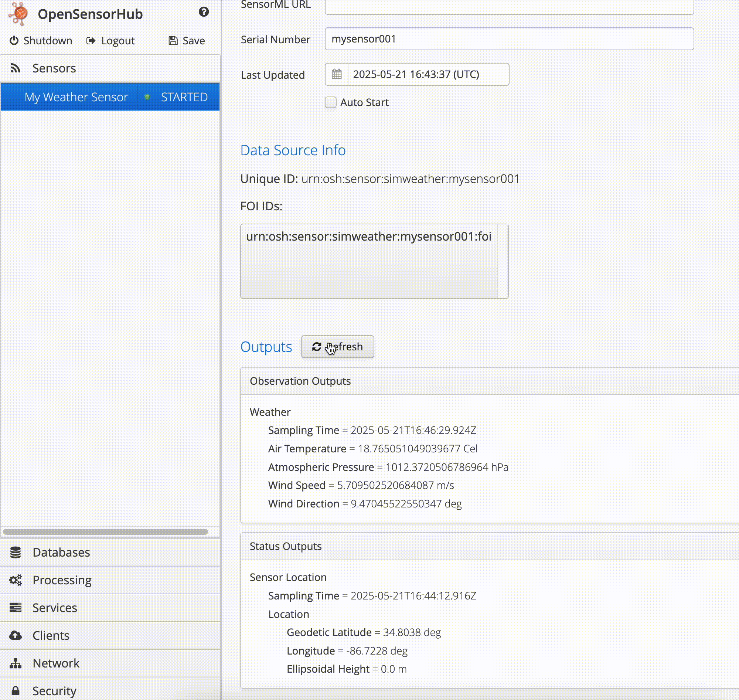739x700 pixels.
Task: Expand the Services section
Action: click(55, 608)
